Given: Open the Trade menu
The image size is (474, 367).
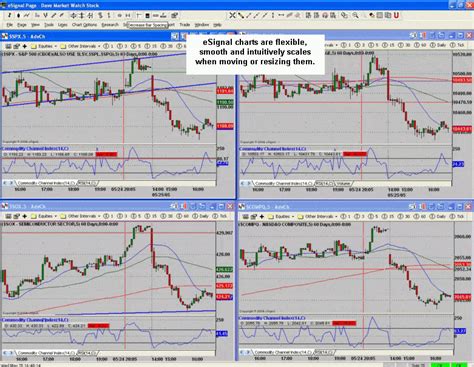Looking at the screenshot, I should click(185, 25).
